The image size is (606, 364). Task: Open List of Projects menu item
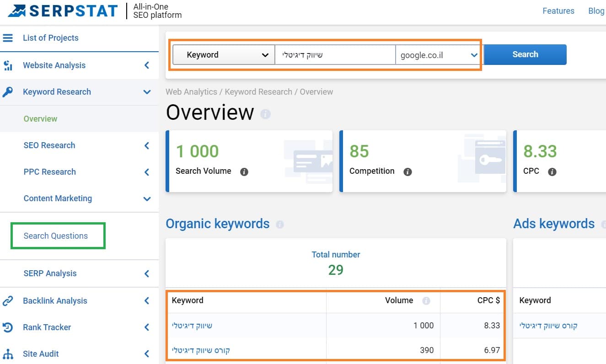[51, 38]
